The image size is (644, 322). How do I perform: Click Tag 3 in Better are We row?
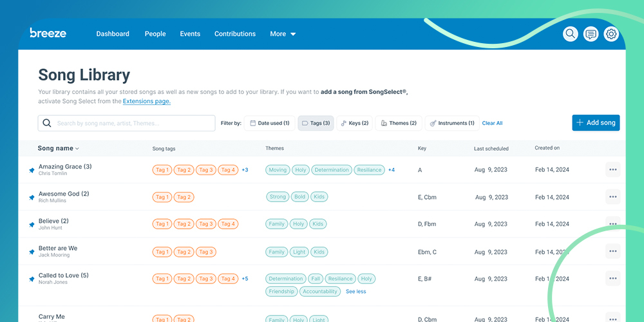point(206,252)
